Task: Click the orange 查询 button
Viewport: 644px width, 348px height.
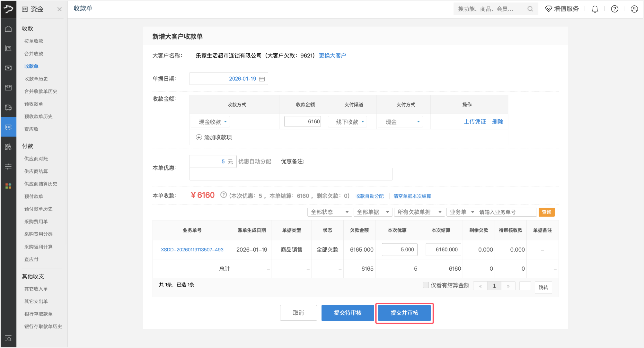Action: (546, 212)
